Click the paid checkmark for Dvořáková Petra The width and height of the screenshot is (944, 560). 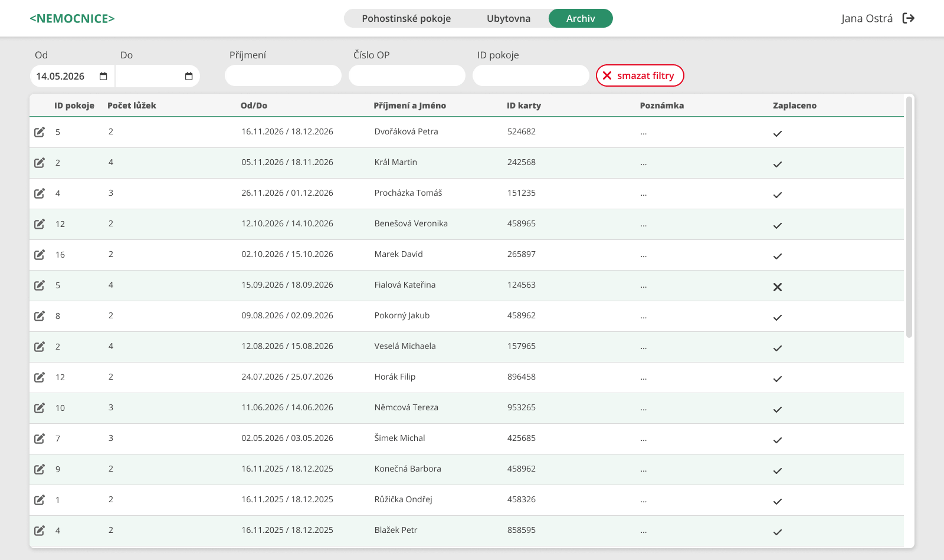click(x=778, y=134)
